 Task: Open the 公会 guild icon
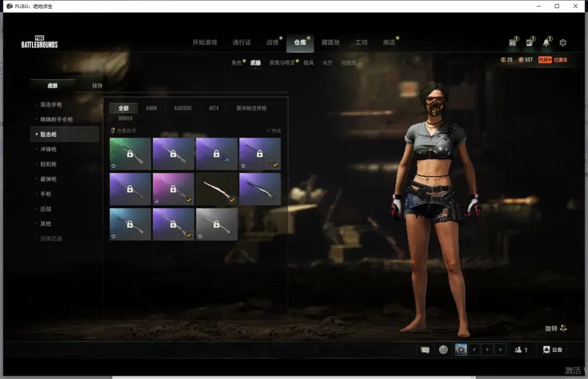553,350
